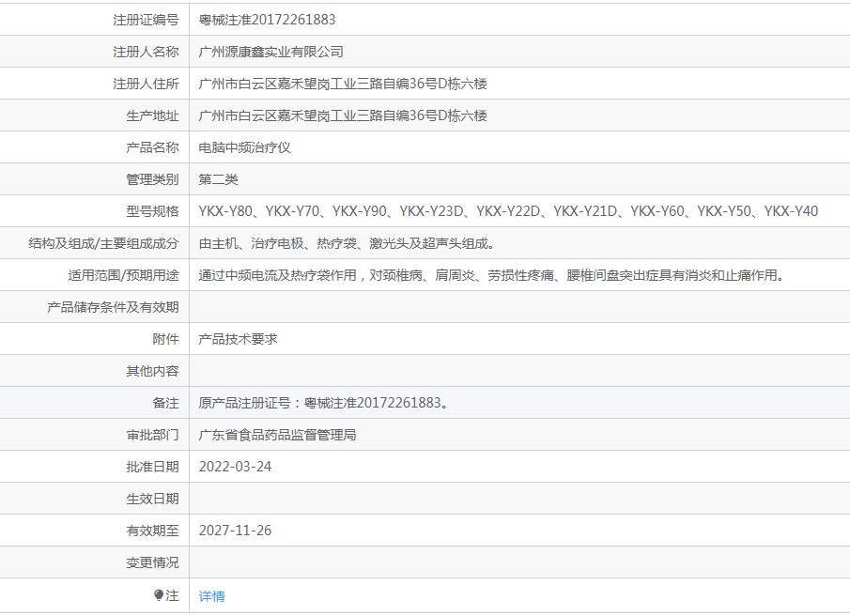Click the 有效期至 label
850x616 pixels.
tap(152, 531)
